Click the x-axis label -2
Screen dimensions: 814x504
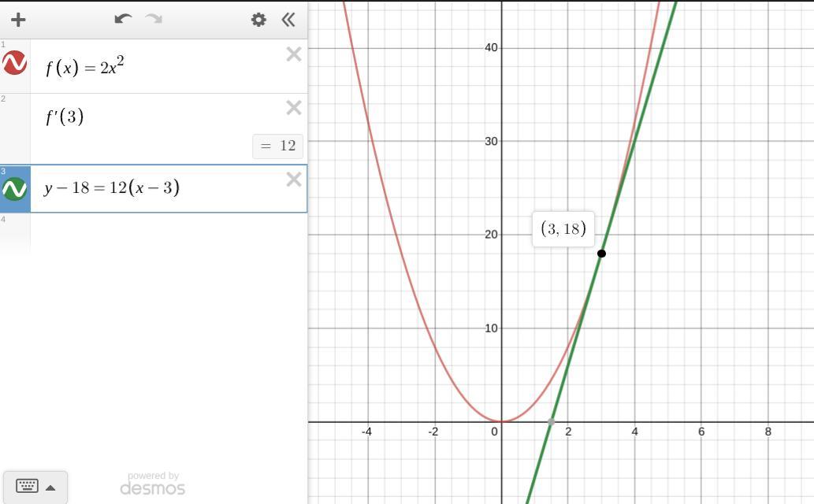click(x=433, y=432)
